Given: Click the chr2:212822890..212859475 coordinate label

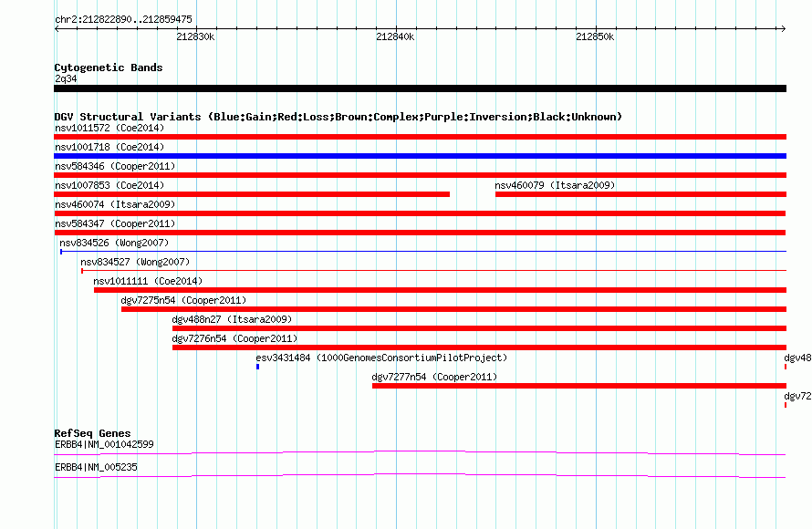Looking at the screenshot, I should point(123,19).
